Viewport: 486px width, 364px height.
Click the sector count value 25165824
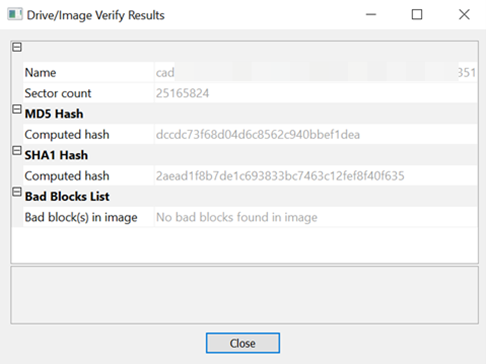(182, 93)
